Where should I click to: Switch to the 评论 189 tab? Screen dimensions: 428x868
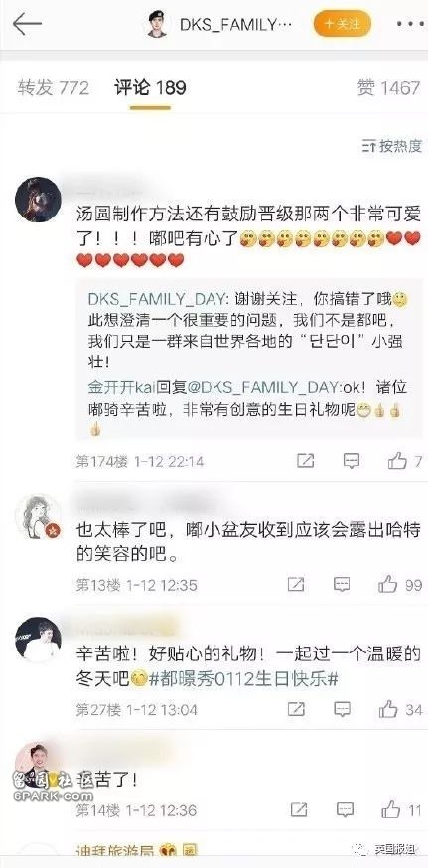coord(150,88)
